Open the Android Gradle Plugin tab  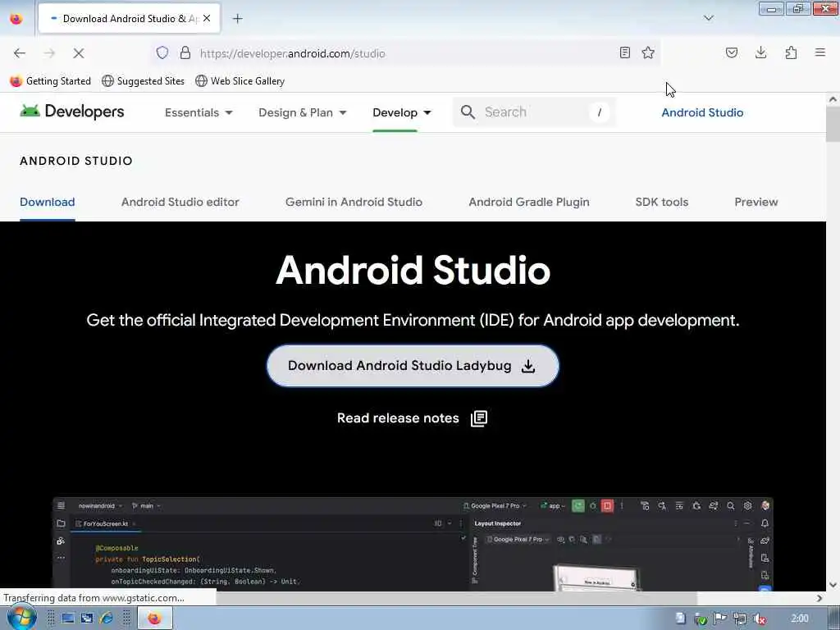coord(529,202)
